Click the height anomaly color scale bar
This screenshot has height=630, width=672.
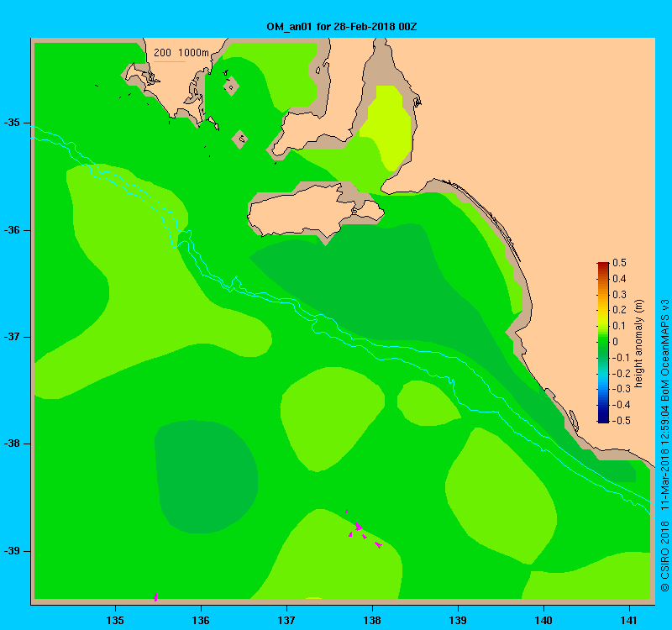click(603, 343)
